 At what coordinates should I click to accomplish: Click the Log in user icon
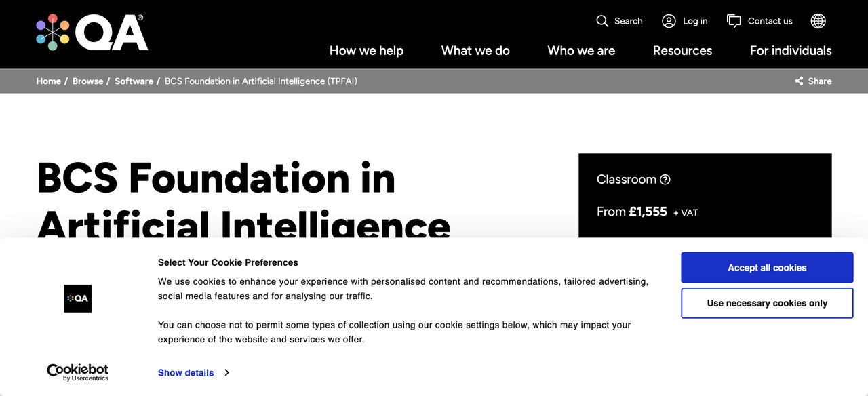(669, 21)
